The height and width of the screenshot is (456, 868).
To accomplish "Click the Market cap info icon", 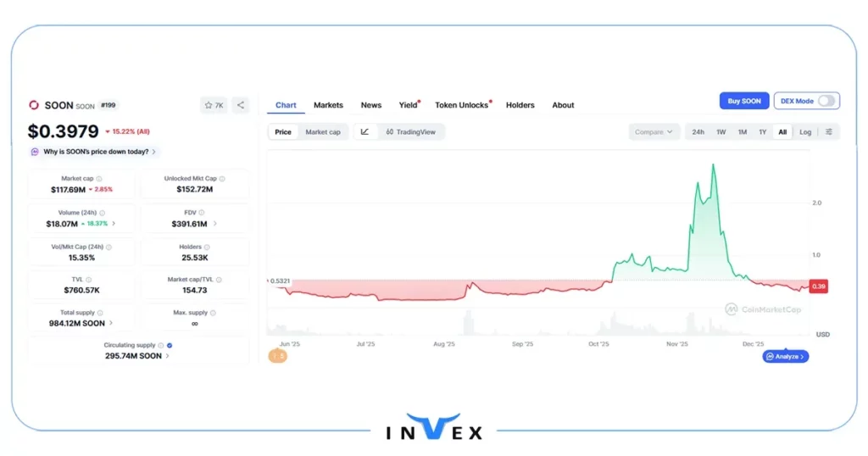I will coord(99,179).
